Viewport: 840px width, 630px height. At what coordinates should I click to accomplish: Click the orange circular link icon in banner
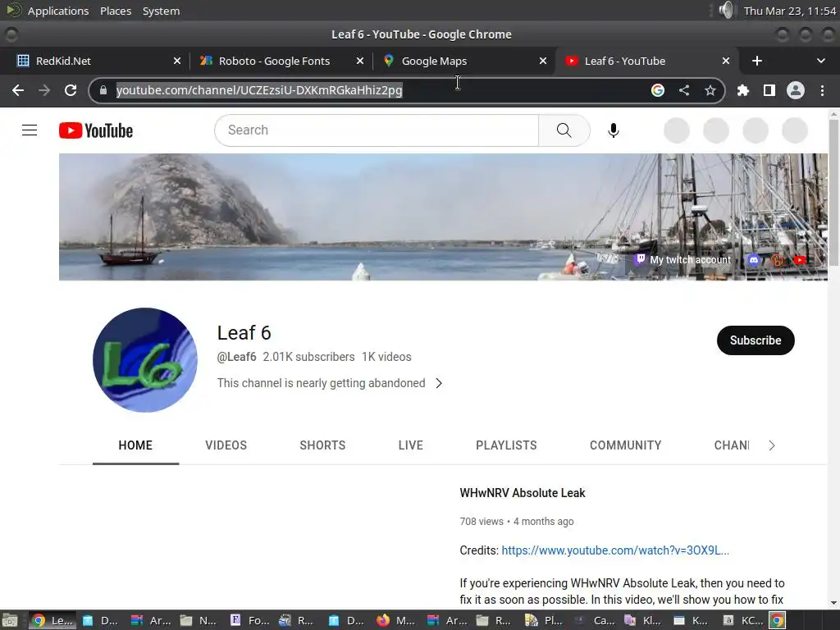click(x=777, y=260)
